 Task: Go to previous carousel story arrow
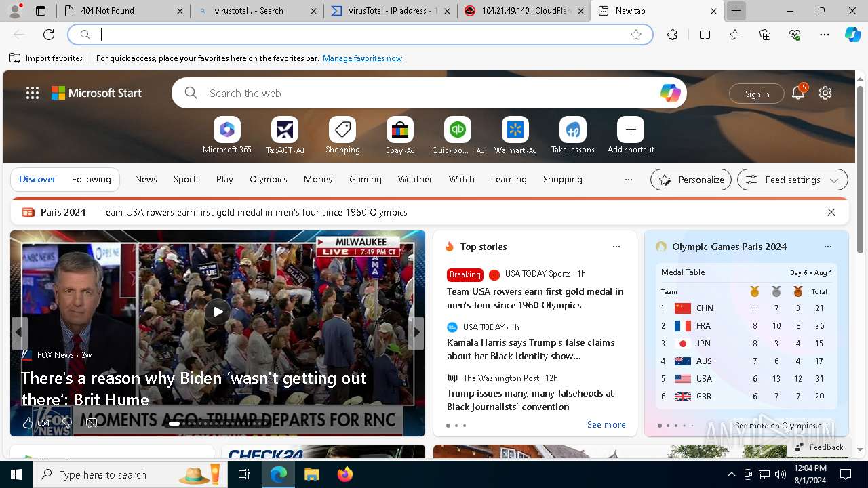pyautogui.click(x=19, y=332)
